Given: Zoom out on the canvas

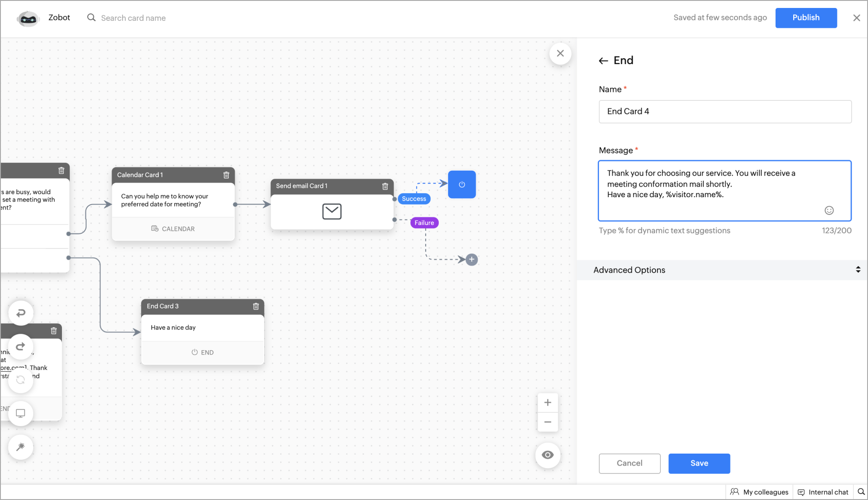Looking at the screenshot, I should (x=548, y=422).
